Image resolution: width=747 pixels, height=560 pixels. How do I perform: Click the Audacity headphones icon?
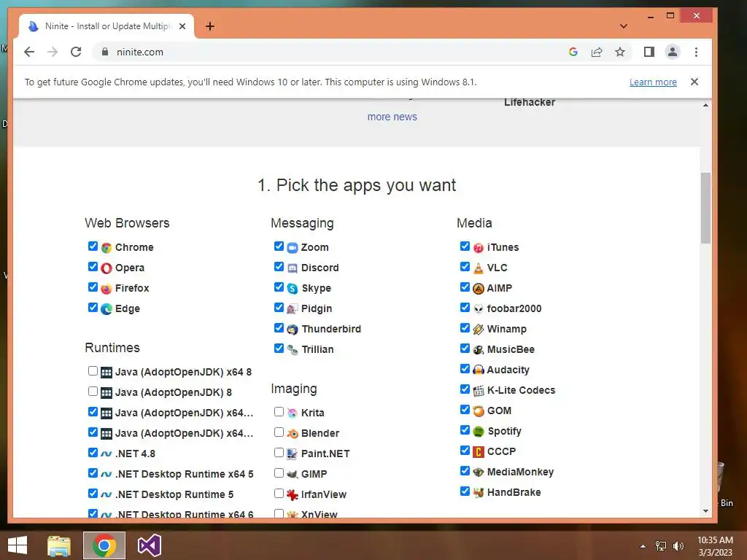479,370
